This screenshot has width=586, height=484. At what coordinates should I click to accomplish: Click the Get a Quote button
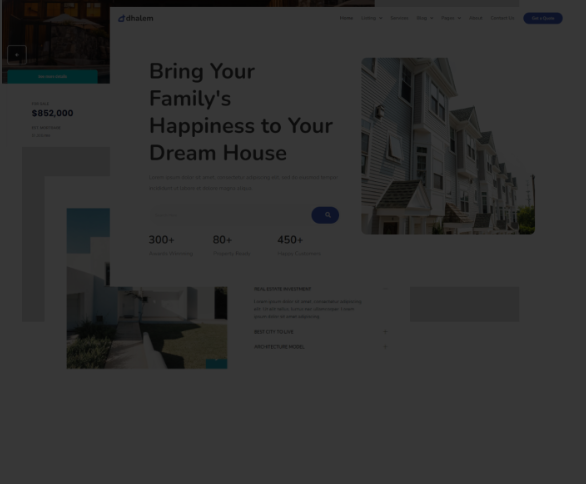(x=543, y=18)
